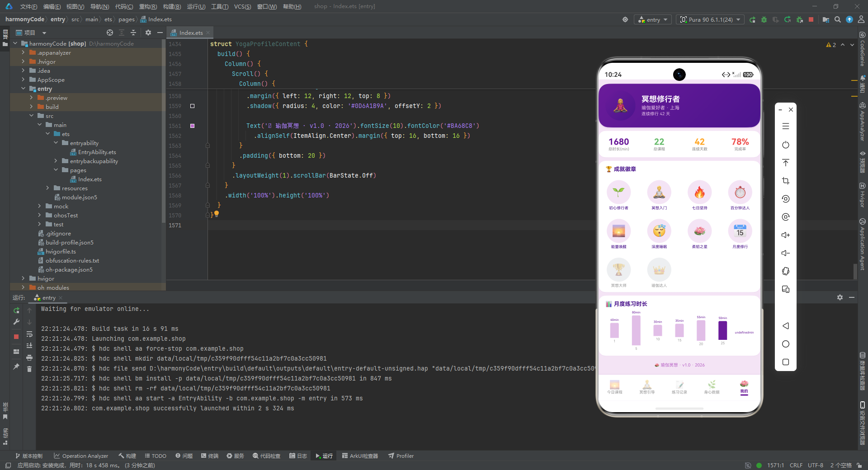This screenshot has width=868, height=470.
Task: Click the Run (green reload) toolbar icon
Action: point(752,19)
